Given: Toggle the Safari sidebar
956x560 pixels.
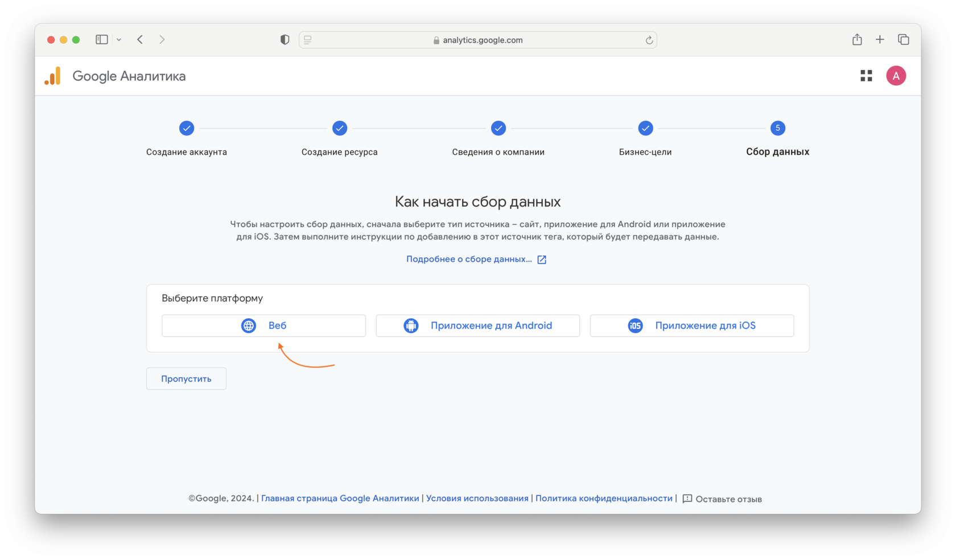Looking at the screenshot, I should 102,39.
